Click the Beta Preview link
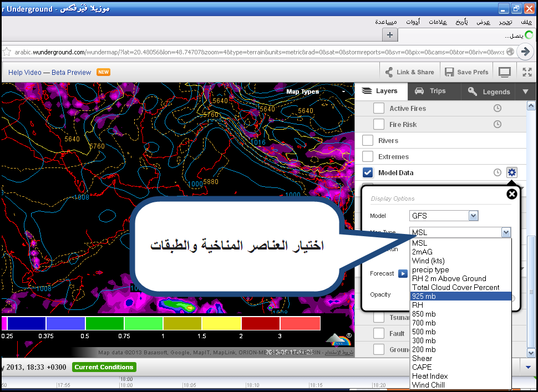 tap(72, 73)
